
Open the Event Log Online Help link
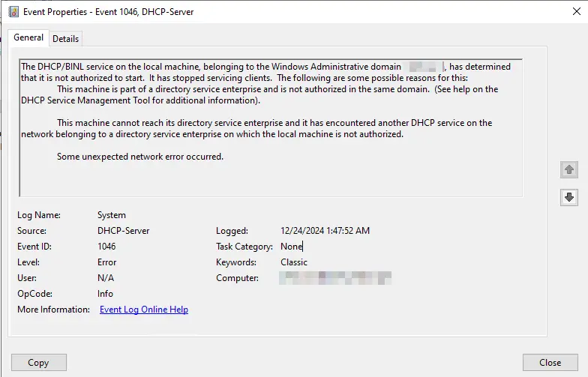coord(144,310)
